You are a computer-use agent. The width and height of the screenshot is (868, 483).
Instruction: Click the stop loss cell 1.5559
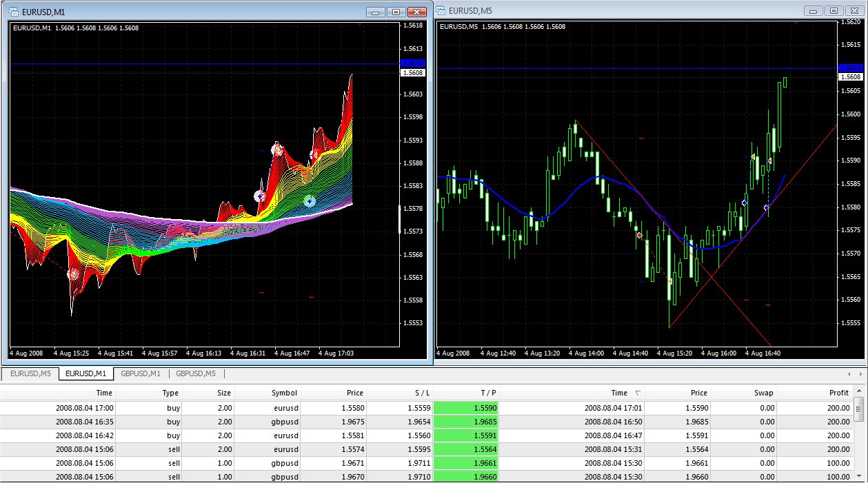click(x=400, y=408)
